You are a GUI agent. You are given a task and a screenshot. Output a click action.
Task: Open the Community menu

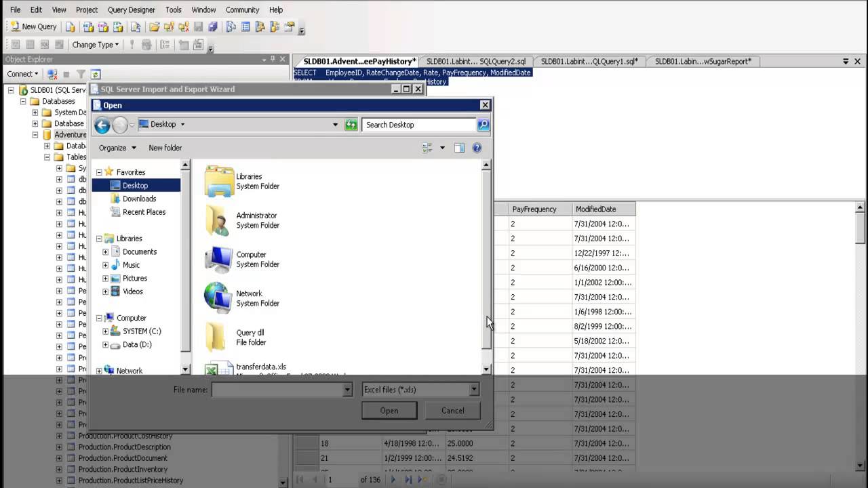(242, 9)
